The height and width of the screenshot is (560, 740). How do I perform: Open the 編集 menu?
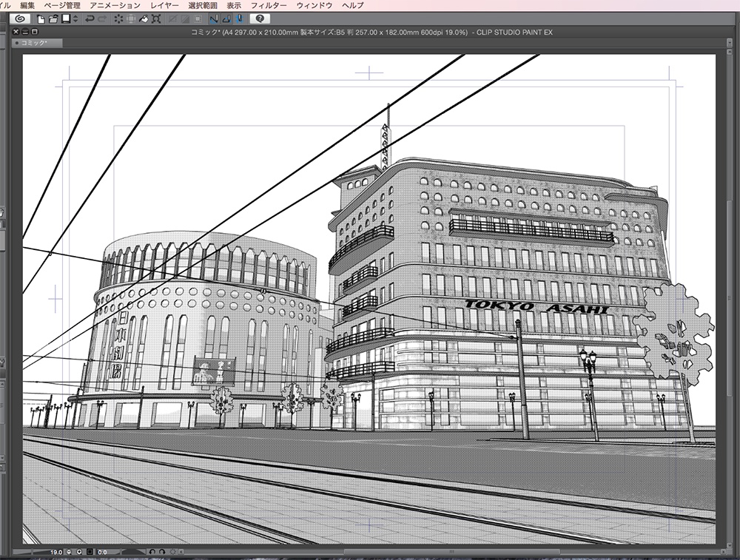click(27, 5)
